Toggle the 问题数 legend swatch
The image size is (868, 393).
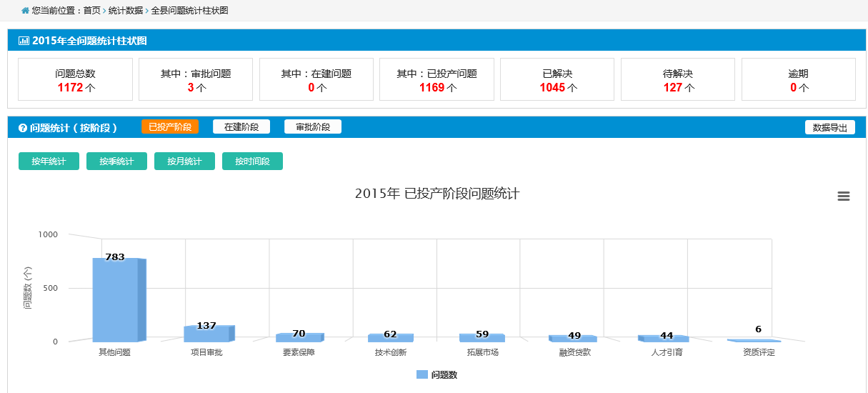click(421, 374)
